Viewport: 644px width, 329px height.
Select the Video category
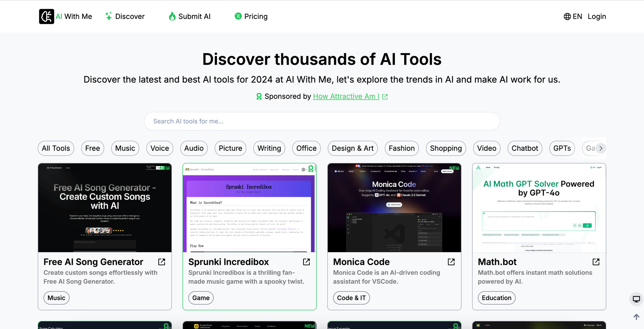(x=487, y=148)
